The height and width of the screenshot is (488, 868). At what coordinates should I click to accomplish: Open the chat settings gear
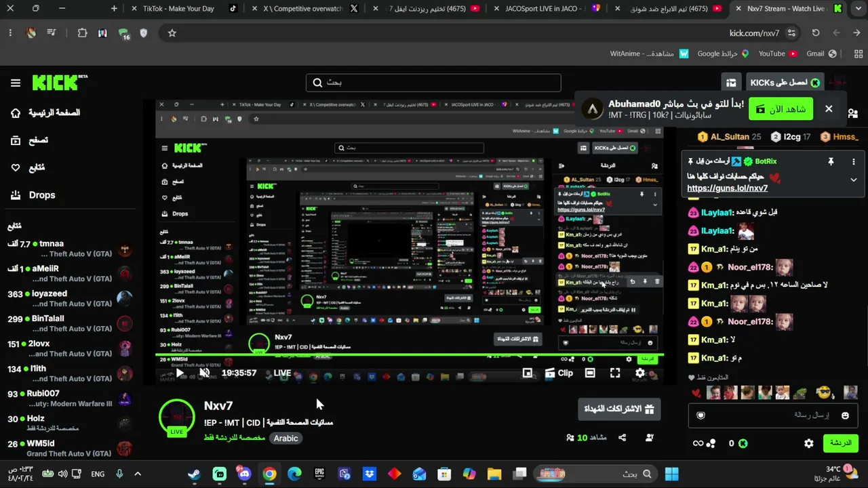tap(808, 443)
